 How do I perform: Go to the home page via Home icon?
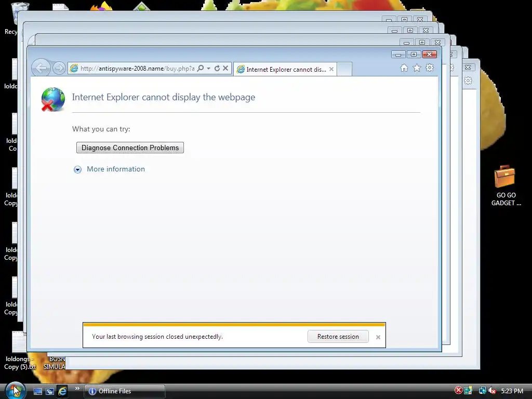coord(404,68)
